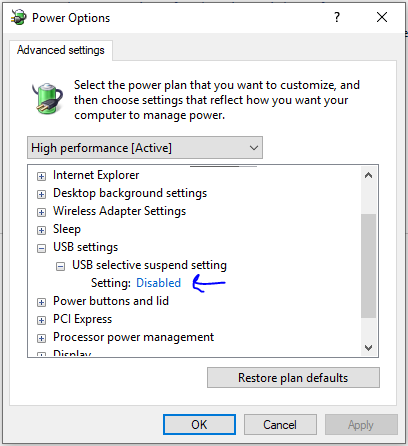Expand the Wireless Adapter Settings node
The width and height of the screenshot is (408, 446).
pos(41,212)
